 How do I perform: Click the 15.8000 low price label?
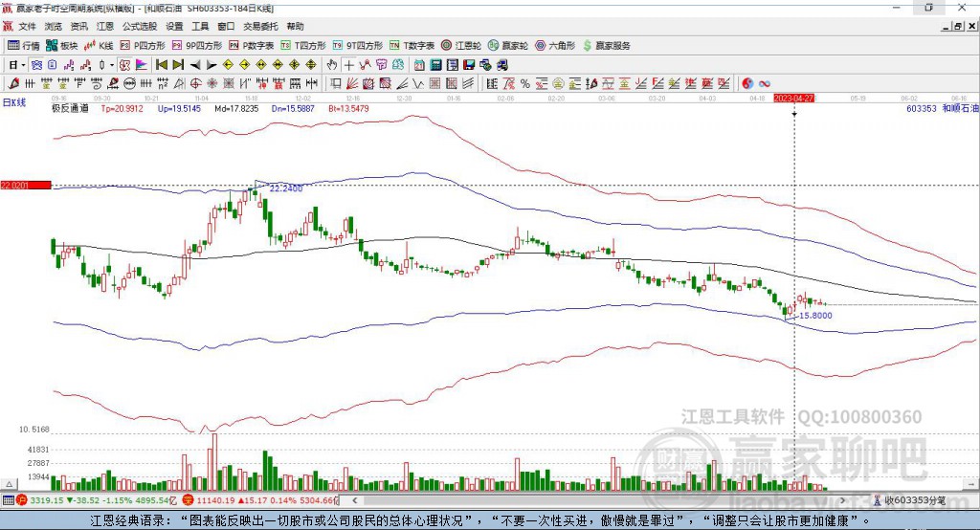[x=815, y=316]
